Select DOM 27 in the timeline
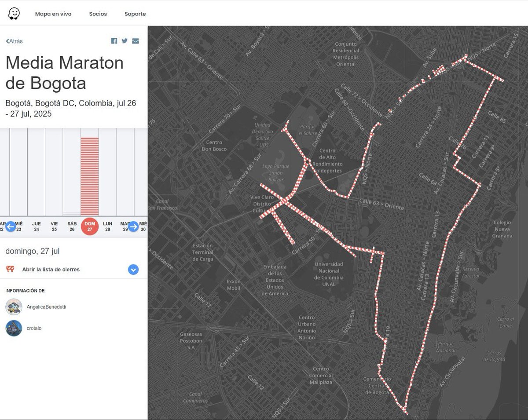This screenshot has height=420, width=528. point(90,226)
